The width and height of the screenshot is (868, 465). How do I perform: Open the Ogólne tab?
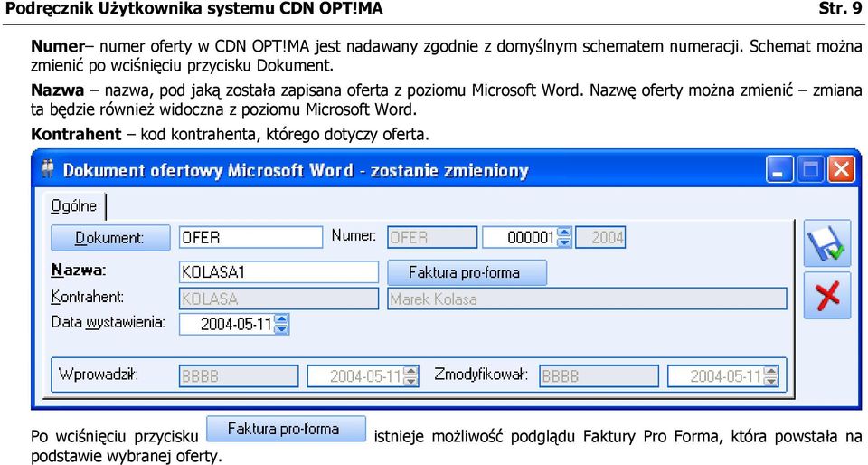click(74, 206)
